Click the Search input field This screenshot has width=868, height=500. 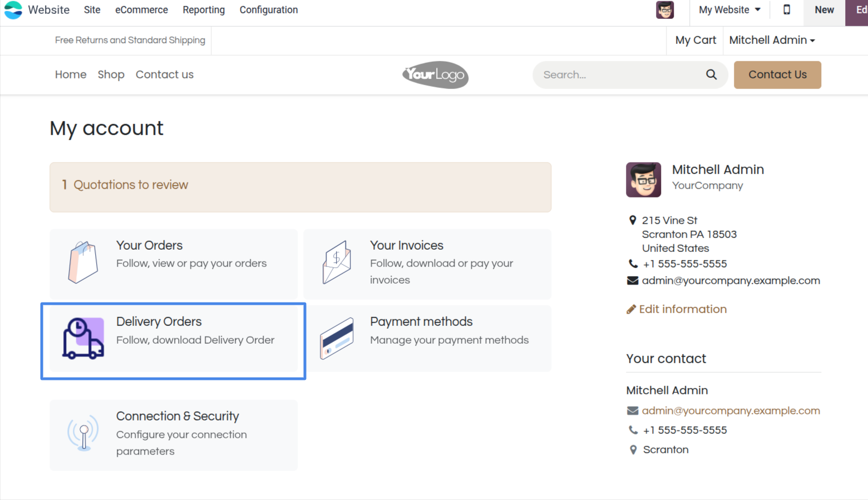pos(619,75)
